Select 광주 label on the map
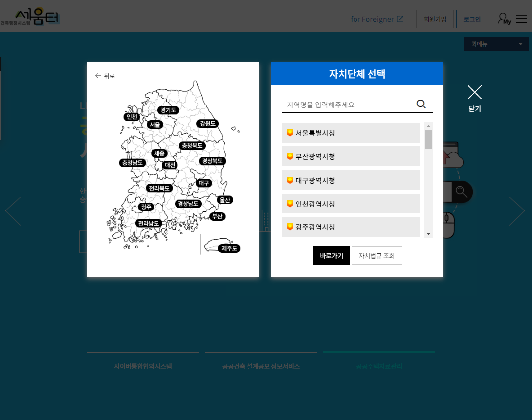This screenshot has height=420, width=532. [x=146, y=207]
